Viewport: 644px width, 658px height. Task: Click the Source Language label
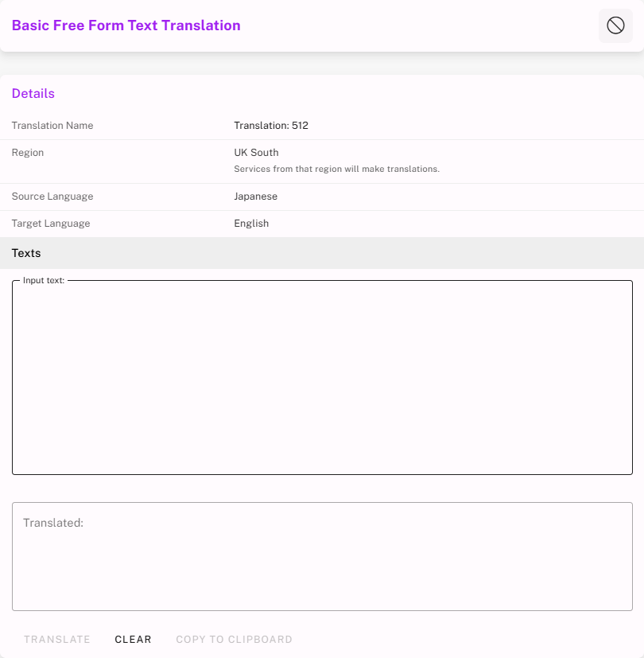tap(52, 197)
